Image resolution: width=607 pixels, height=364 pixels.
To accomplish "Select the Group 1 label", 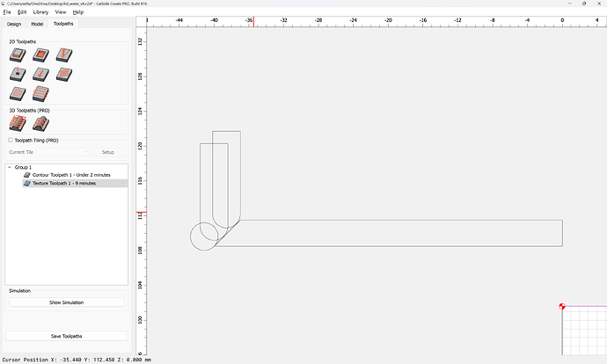I will [x=23, y=167].
